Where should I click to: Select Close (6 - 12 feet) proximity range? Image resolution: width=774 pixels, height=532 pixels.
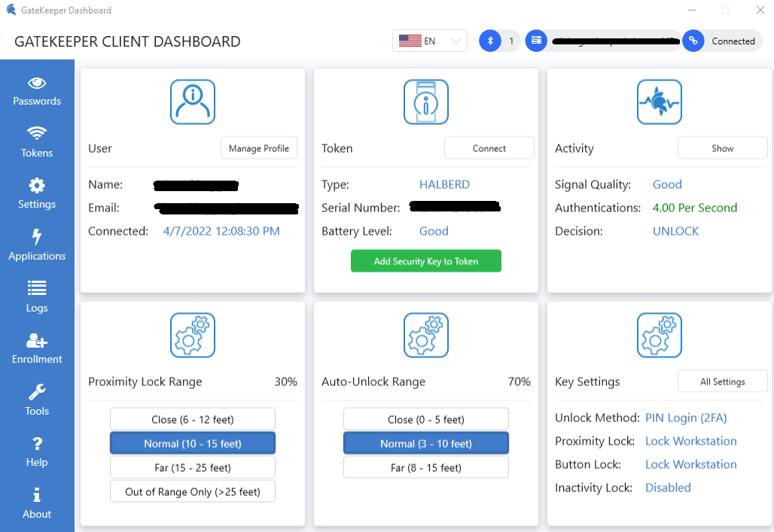coord(193,419)
